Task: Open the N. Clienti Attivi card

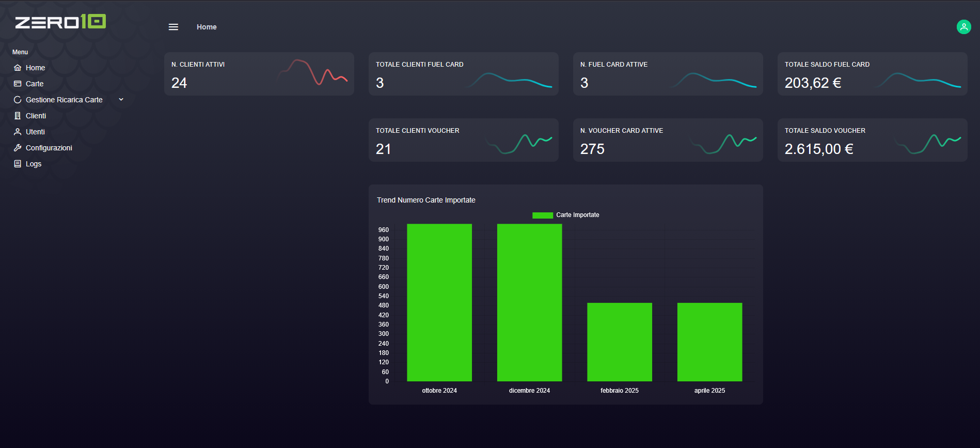Action: tap(259, 74)
